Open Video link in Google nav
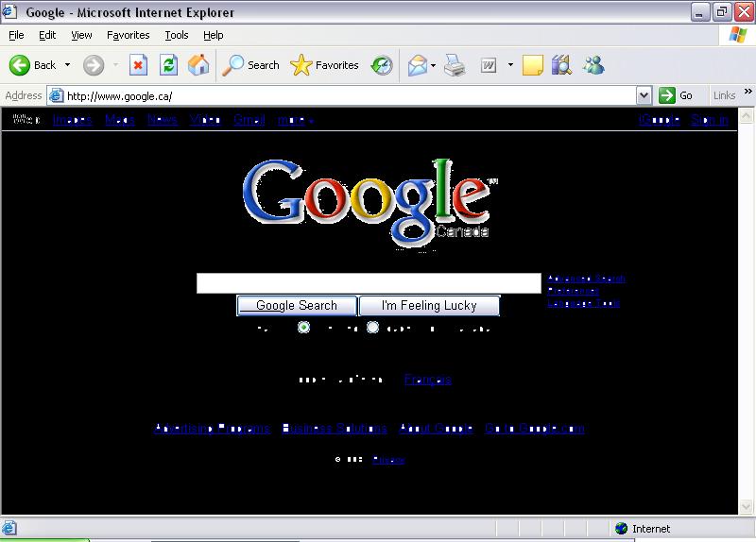This screenshot has height=542, width=756. point(205,120)
